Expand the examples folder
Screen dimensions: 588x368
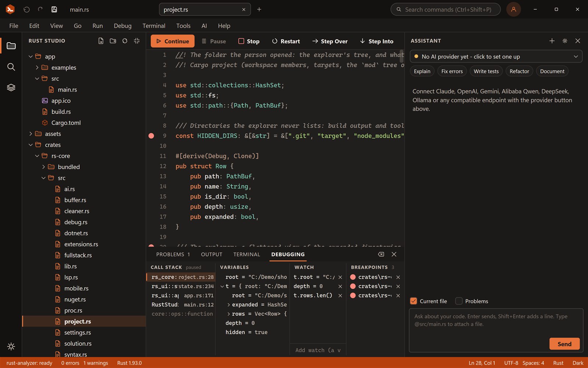click(37, 68)
